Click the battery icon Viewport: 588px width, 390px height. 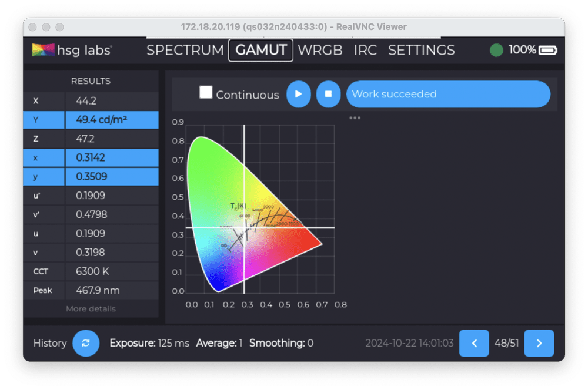tap(548, 50)
